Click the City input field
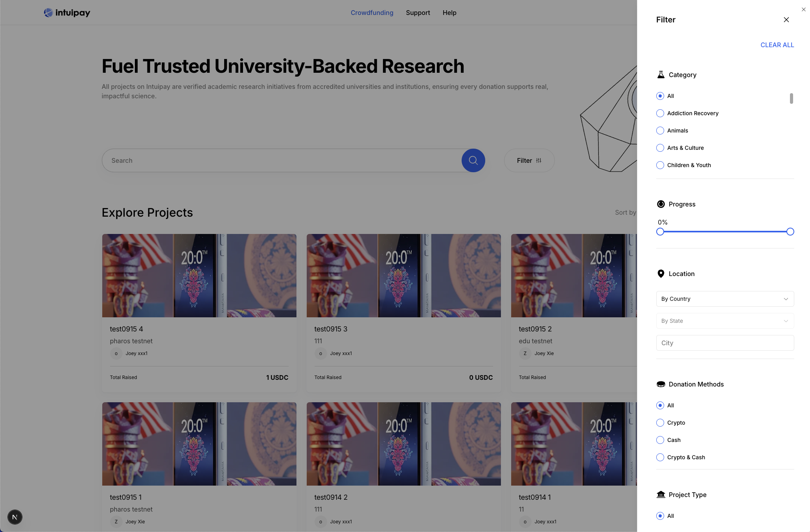 (725, 342)
